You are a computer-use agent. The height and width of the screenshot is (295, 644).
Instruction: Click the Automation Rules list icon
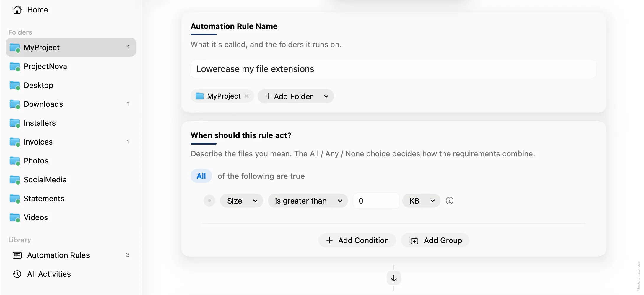pyautogui.click(x=17, y=255)
